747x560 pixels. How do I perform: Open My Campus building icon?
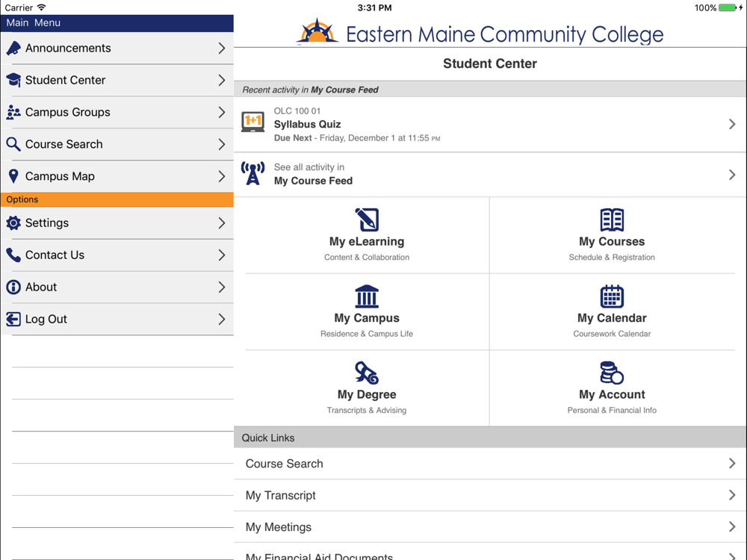pyautogui.click(x=367, y=296)
